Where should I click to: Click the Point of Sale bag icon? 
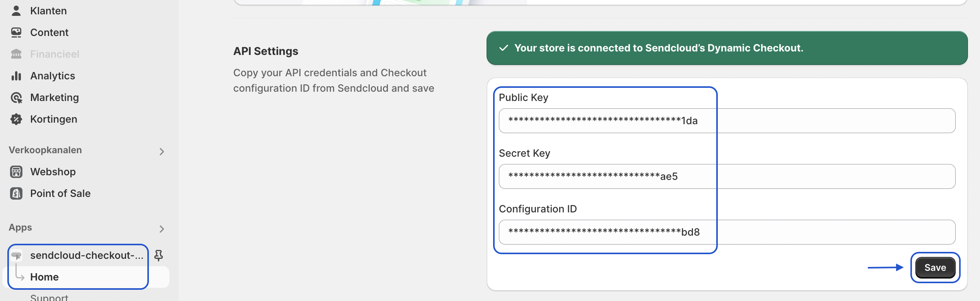click(x=16, y=193)
